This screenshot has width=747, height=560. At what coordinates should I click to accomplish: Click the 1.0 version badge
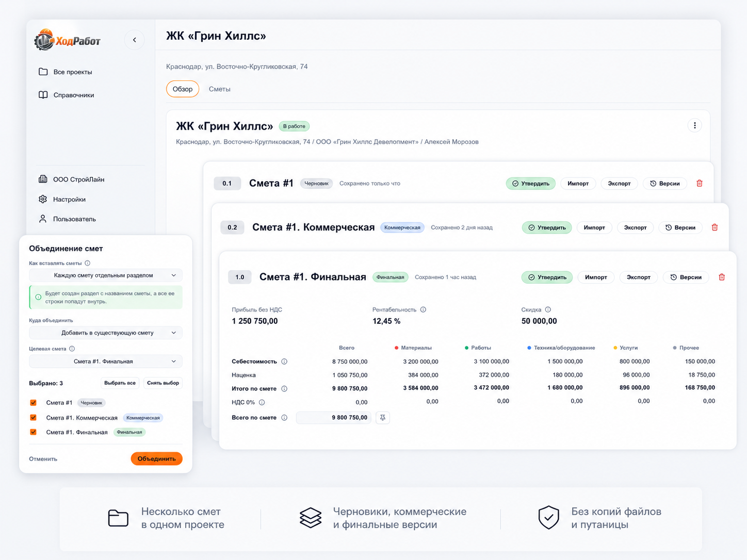coord(240,277)
